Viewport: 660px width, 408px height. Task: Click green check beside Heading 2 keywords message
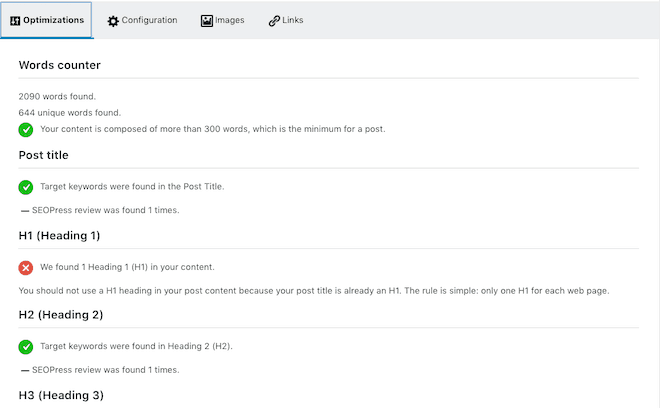(26, 347)
